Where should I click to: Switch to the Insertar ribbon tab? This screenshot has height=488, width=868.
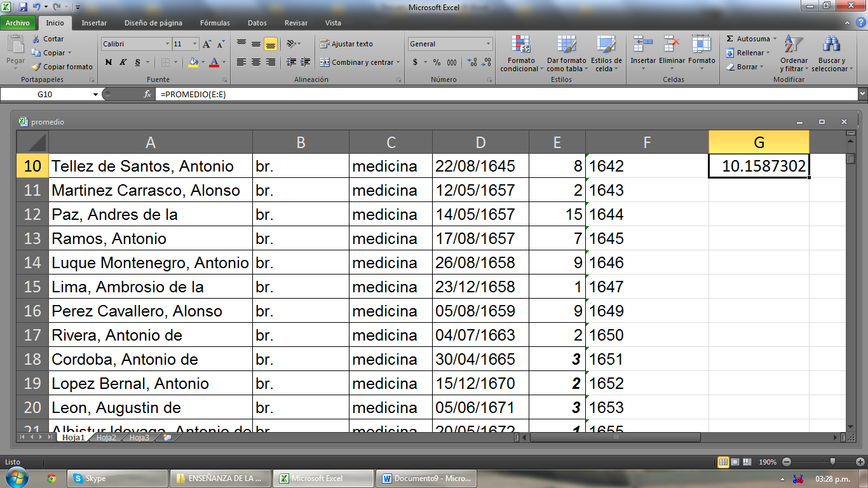[x=94, y=23]
